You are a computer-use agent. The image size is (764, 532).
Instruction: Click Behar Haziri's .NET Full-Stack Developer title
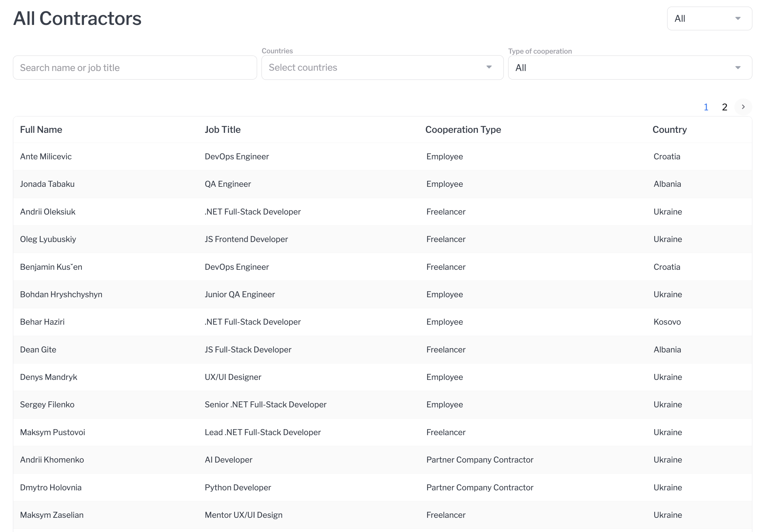tap(253, 322)
